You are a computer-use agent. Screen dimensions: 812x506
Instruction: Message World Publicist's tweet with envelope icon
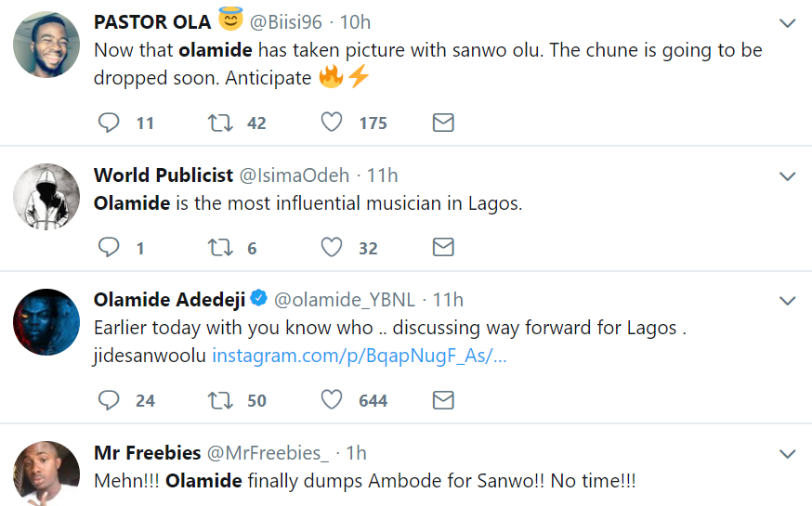(443, 247)
